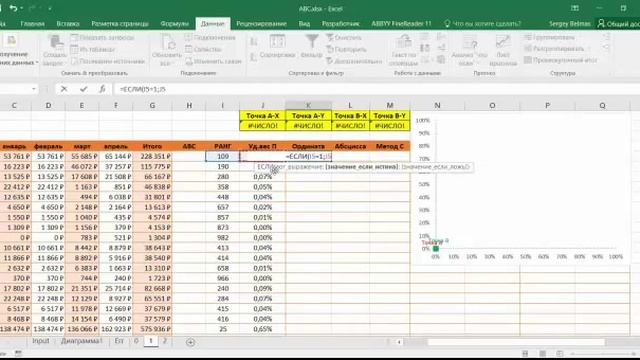Open the Вид ribbon tab
This screenshot has height=360, width=640.
(x=304, y=24)
